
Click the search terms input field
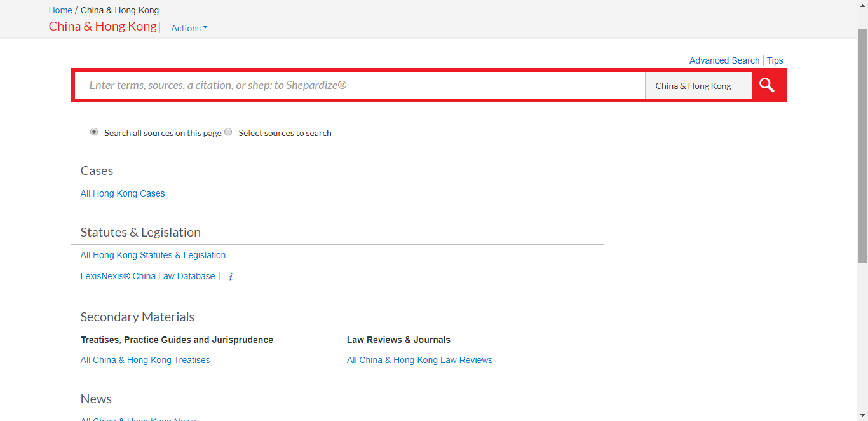click(360, 85)
